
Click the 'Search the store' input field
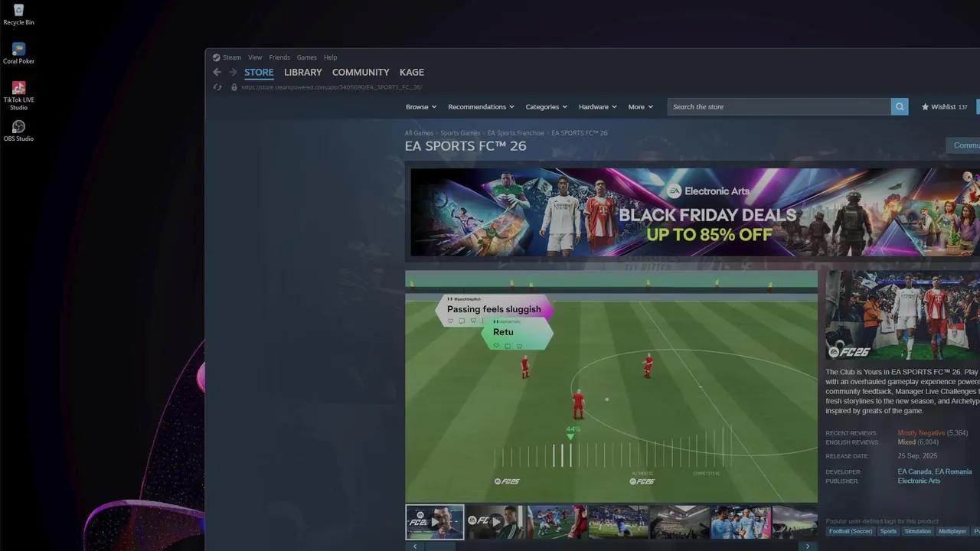779,106
